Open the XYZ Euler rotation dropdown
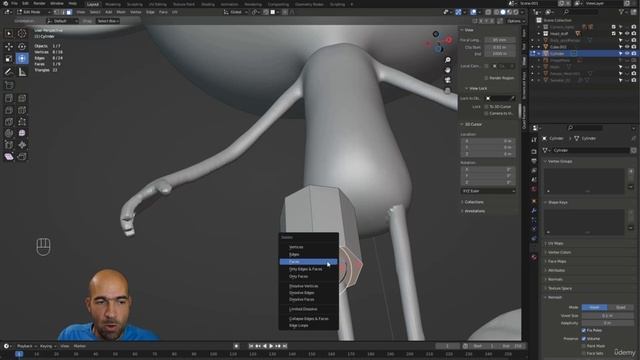 click(488, 191)
